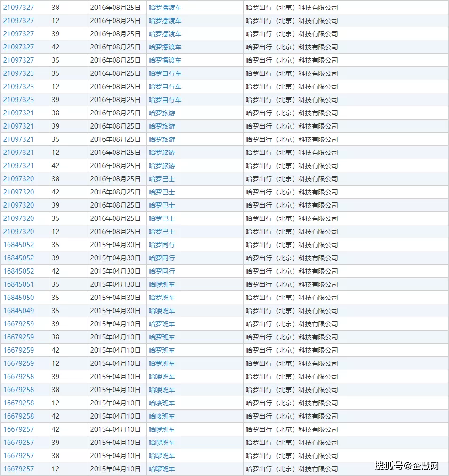Open 哈喽班车 link in the 16845049 row

click(162, 311)
